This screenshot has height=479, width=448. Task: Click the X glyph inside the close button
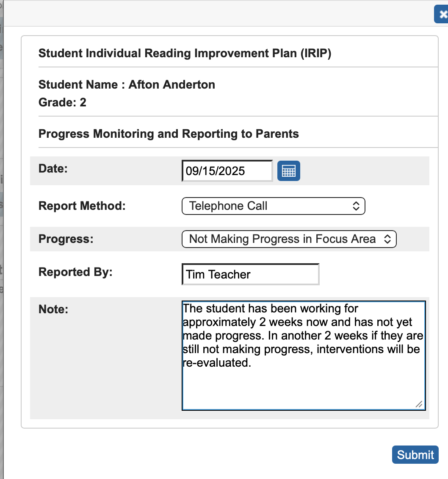pos(442,14)
